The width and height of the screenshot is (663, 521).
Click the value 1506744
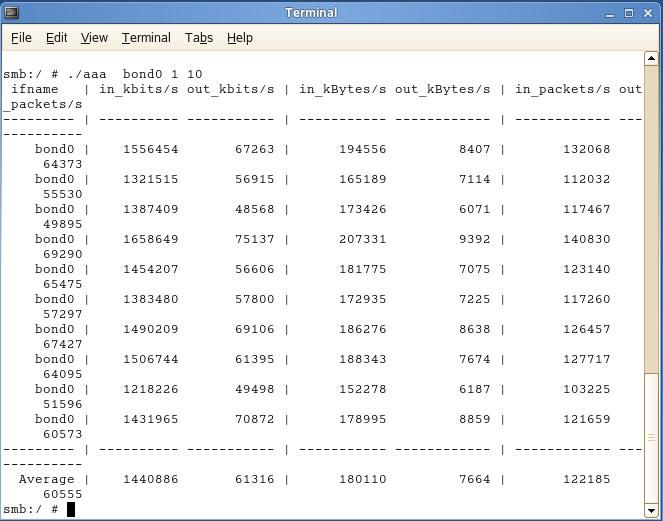(x=151, y=359)
